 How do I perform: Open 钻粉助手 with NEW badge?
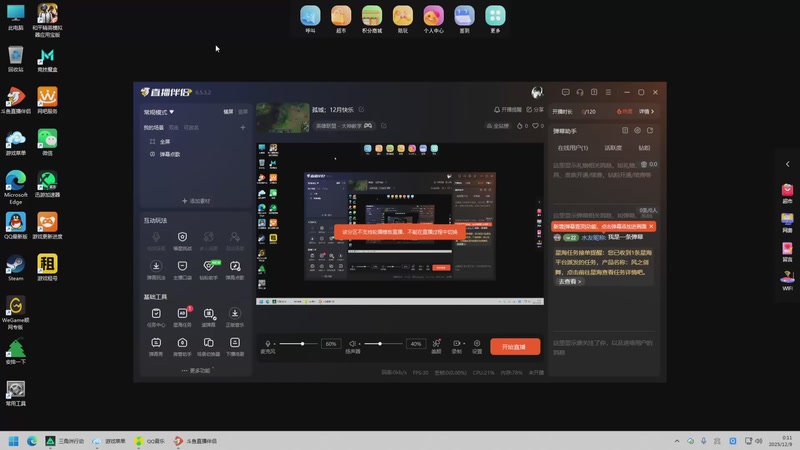(209, 269)
